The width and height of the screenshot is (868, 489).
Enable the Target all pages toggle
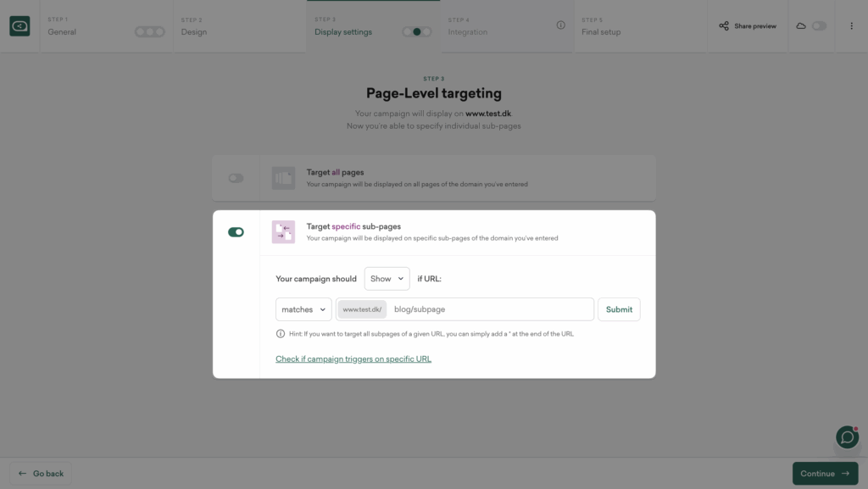[x=235, y=178]
